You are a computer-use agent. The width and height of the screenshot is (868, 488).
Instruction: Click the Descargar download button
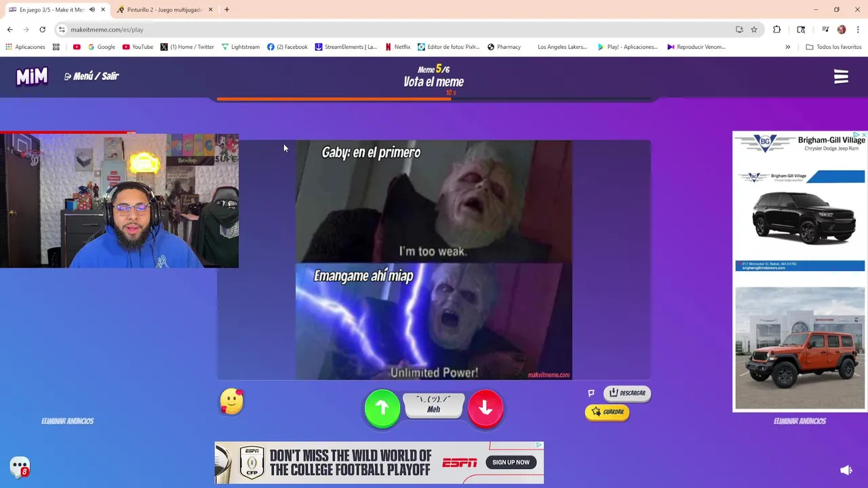(627, 393)
